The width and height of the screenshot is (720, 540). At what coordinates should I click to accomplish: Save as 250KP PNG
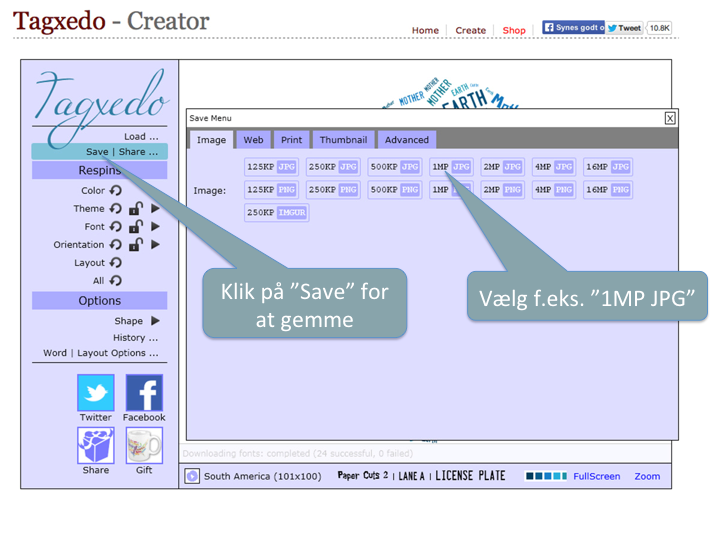click(x=333, y=190)
